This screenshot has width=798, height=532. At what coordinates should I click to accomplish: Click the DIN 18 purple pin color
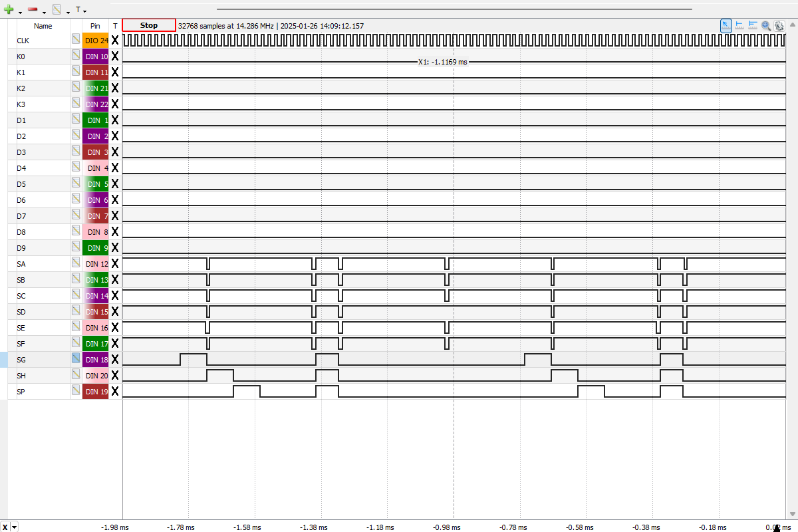96,360
